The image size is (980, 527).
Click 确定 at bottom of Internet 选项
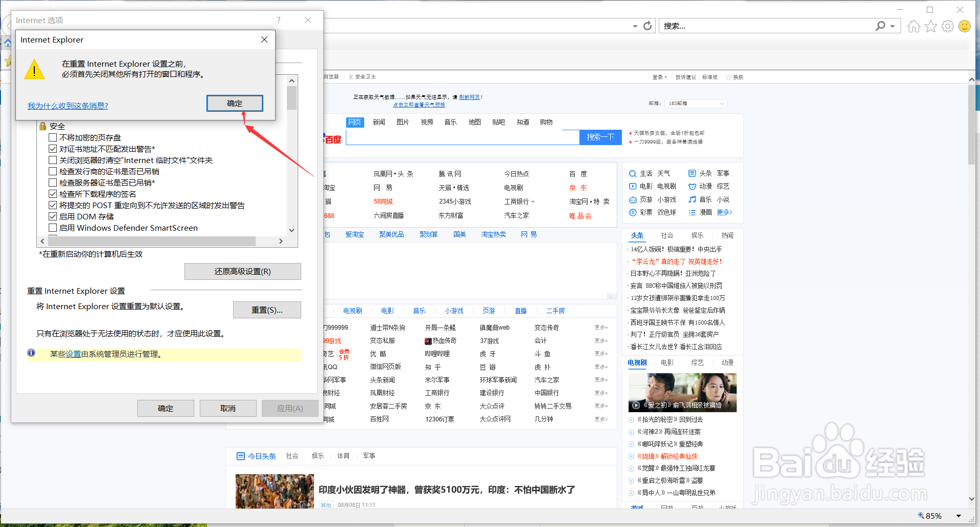pos(165,408)
